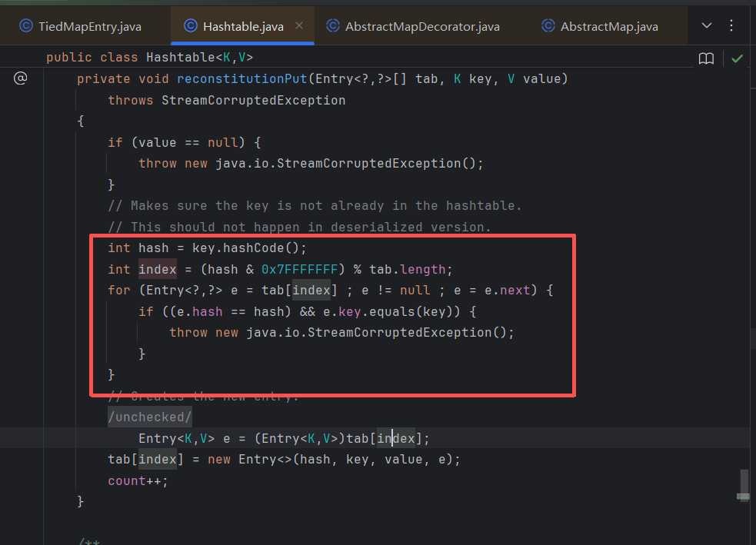The height and width of the screenshot is (545, 756).
Task: Open the AbstractMapDecorator.java tab
Action: (x=422, y=26)
